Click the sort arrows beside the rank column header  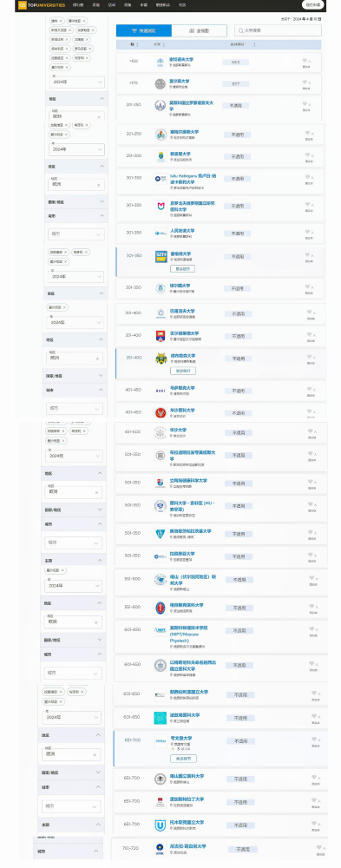[137, 44]
